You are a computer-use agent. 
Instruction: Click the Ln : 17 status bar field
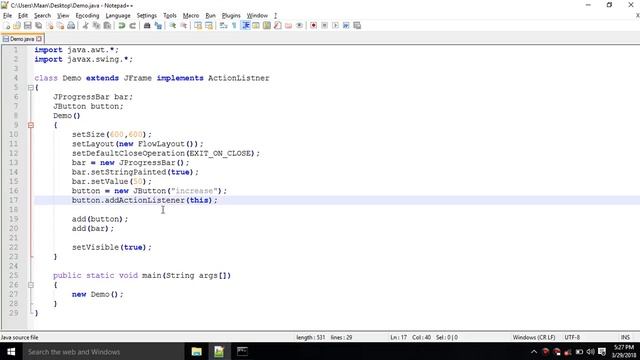point(398,338)
